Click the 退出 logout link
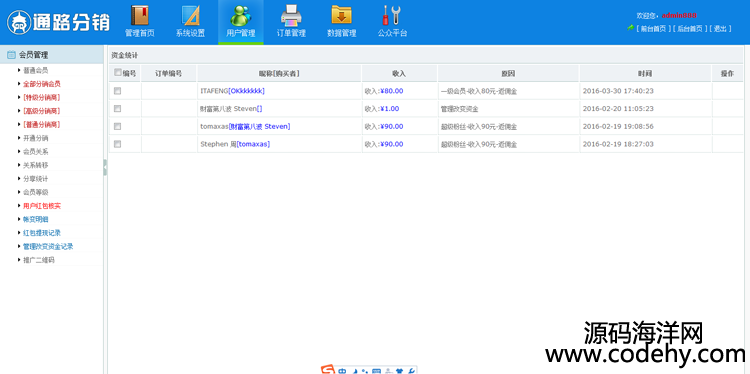The height and width of the screenshot is (374, 750). [720, 29]
